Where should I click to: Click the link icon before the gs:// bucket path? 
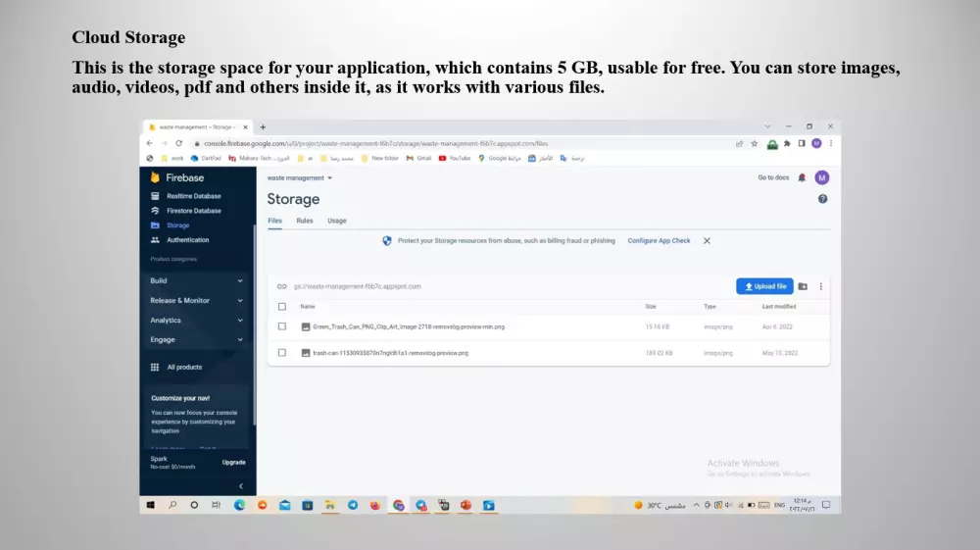click(282, 286)
